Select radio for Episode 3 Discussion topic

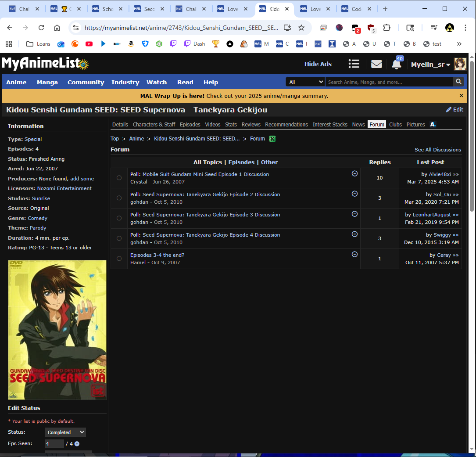click(119, 218)
